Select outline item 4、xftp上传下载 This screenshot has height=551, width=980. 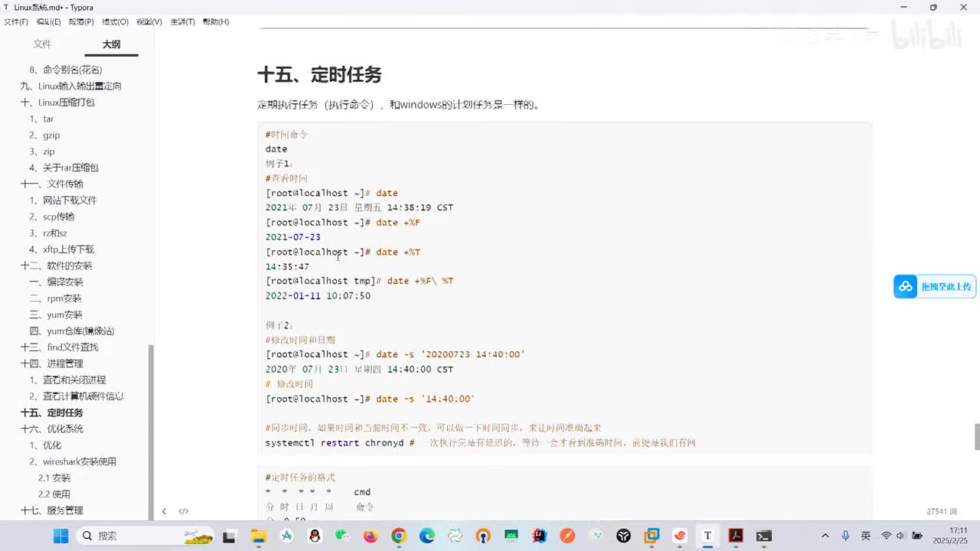coord(62,249)
